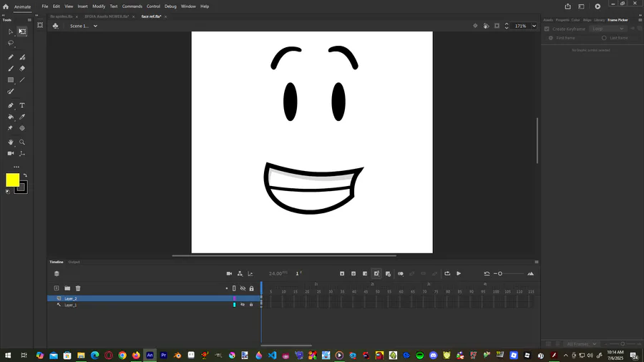Screen dimensions: 644x362
Task: Select the First frame radio button
Action: [551, 38]
